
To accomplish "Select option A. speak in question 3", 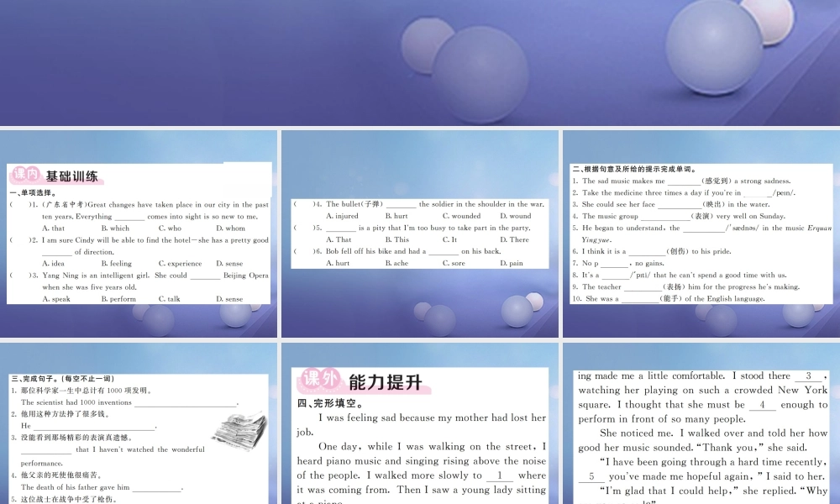I will pyautogui.click(x=56, y=299).
